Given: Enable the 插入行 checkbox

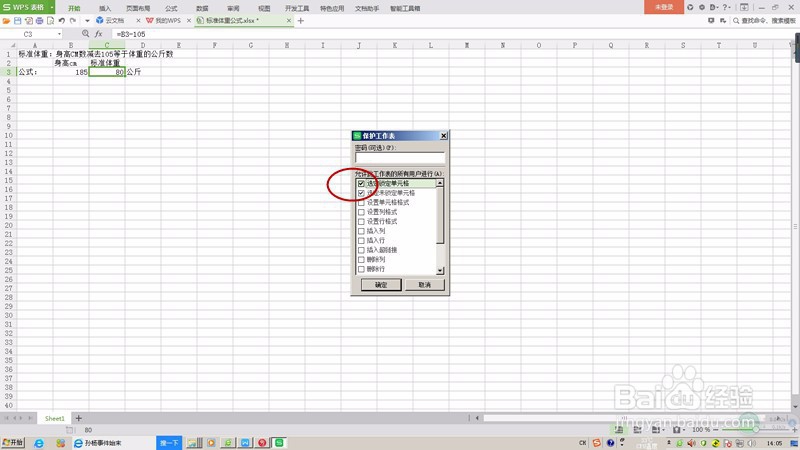Looking at the screenshot, I should tap(361, 240).
